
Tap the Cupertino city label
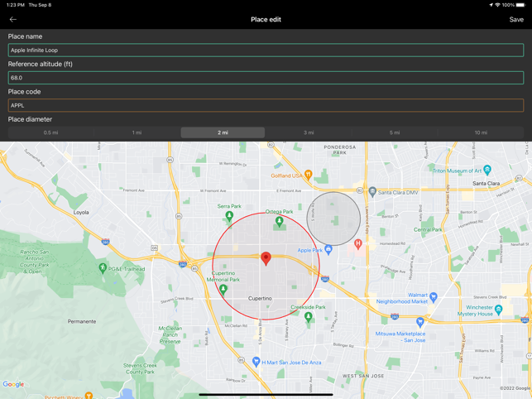[x=260, y=299]
